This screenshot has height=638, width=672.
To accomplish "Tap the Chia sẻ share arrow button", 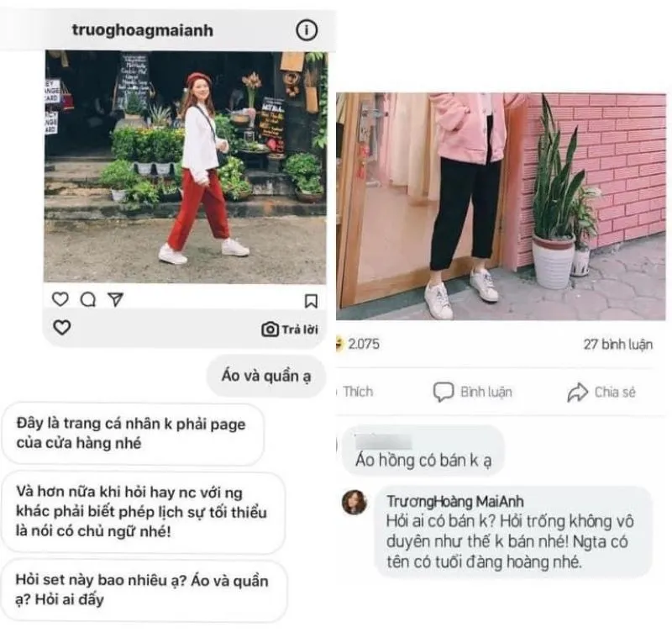I will (601, 392).
